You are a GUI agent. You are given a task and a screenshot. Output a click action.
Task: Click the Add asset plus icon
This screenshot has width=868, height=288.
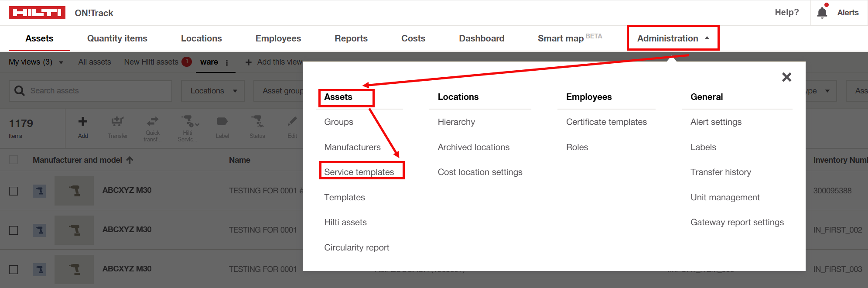83,122
